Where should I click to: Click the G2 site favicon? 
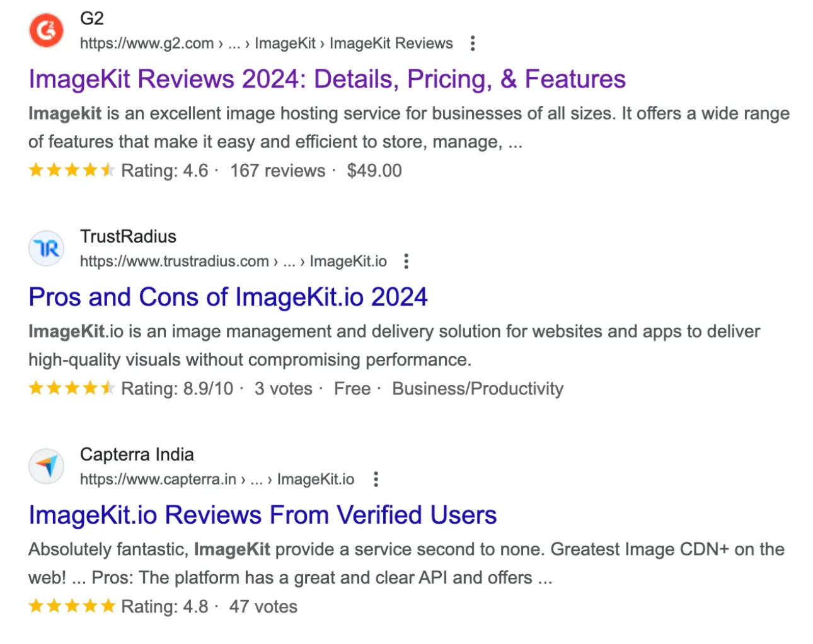point(47,30)
